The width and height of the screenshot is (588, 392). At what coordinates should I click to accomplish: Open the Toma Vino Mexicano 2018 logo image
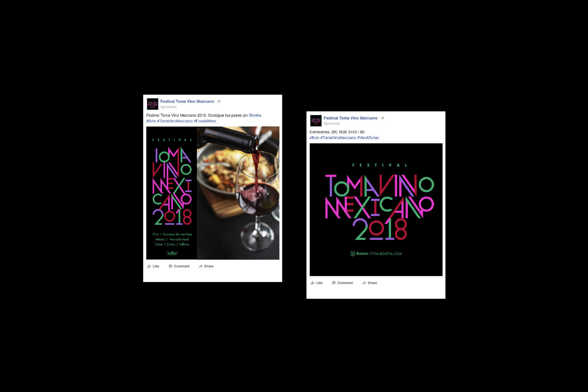pyautogui.click(x=376, y=209)
